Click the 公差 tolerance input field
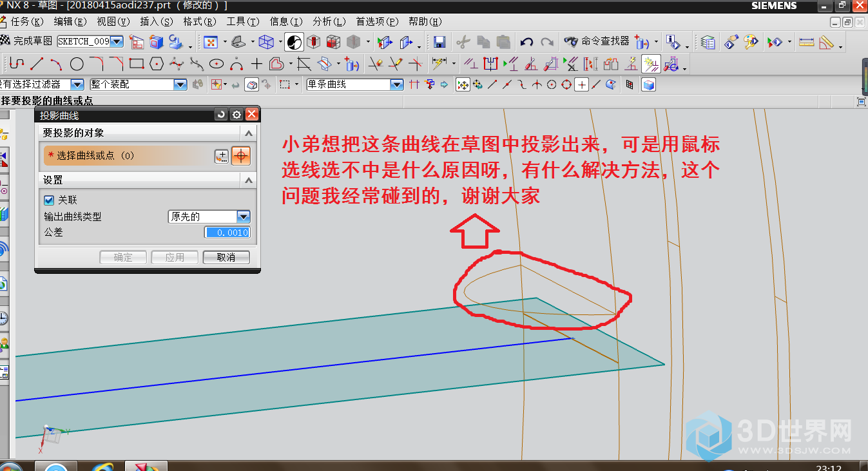 click(227, 233)
